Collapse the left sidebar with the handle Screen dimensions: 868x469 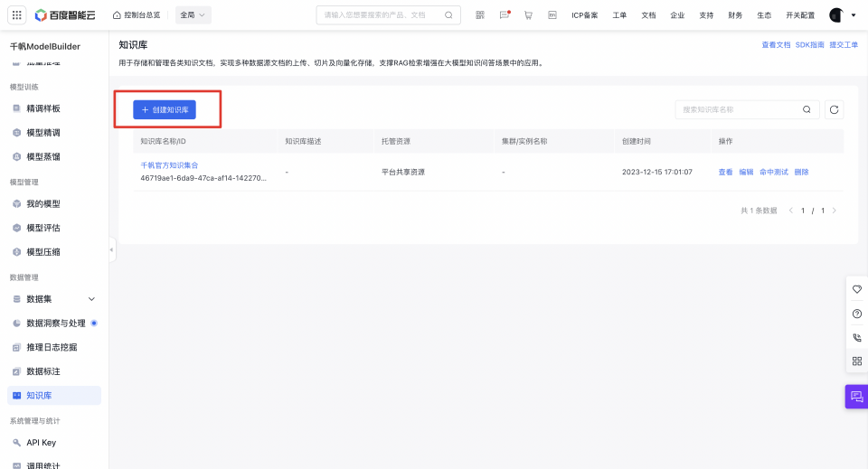(112, 249)
